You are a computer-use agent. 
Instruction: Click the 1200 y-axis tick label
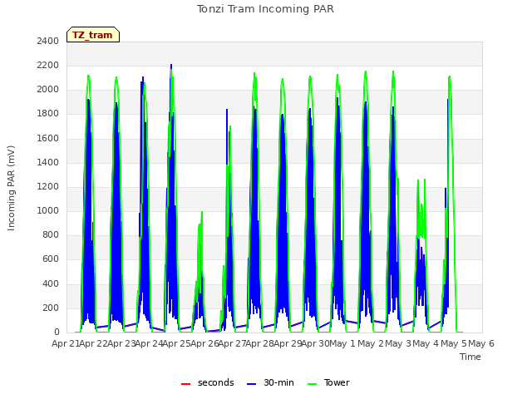pos(48,186)
